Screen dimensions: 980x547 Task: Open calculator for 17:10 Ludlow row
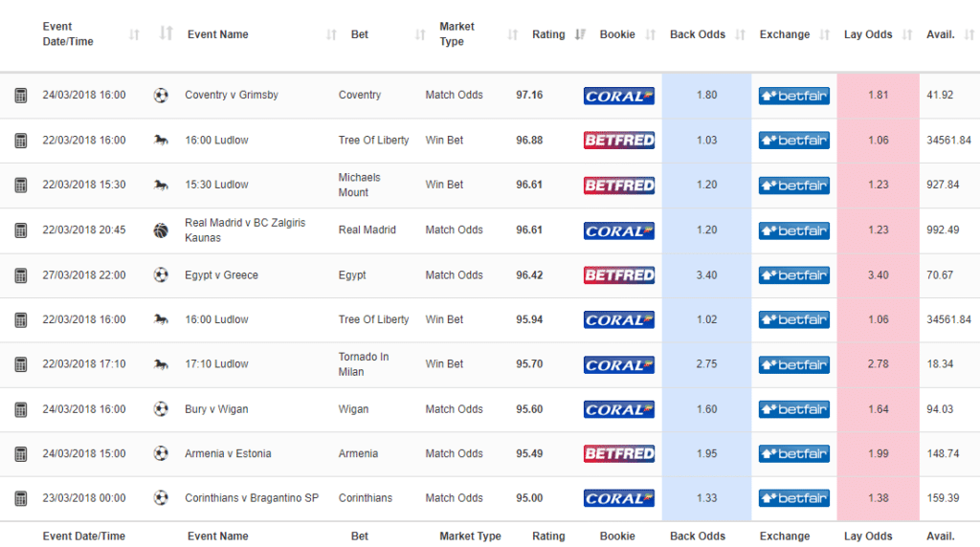pyautogui.click(x=21, y=364)
